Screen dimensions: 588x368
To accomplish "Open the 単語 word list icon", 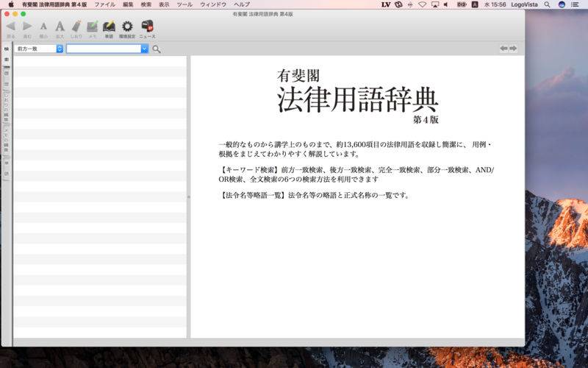I will click(x=109, y=26).
